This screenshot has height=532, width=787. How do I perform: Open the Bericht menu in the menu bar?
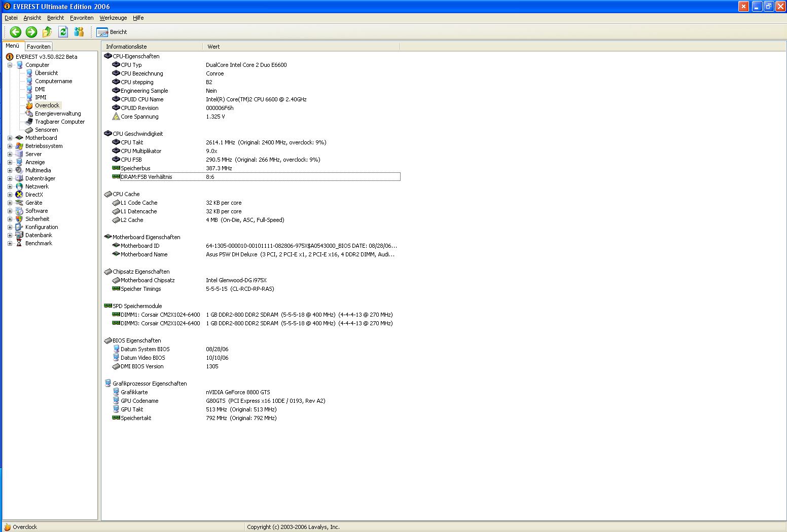click(56, 18)
